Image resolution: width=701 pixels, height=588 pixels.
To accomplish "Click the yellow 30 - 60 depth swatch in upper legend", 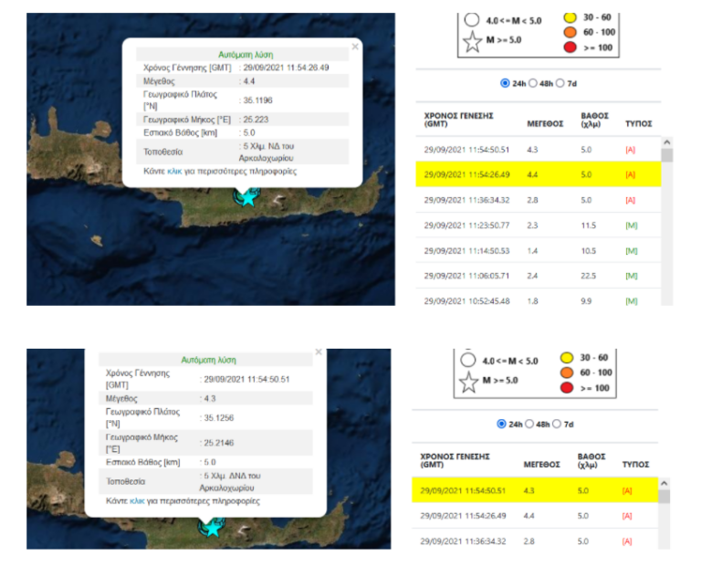I will (570, 16).
